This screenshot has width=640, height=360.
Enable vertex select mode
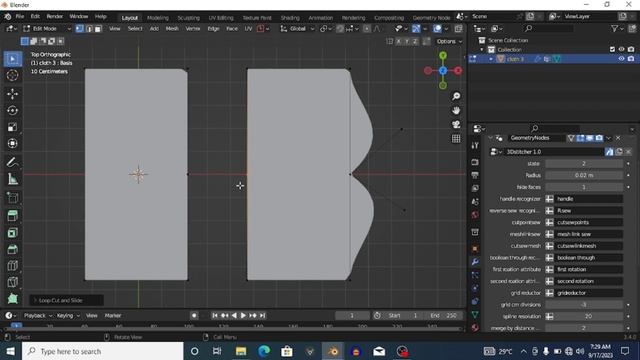[x=80, y=29]
